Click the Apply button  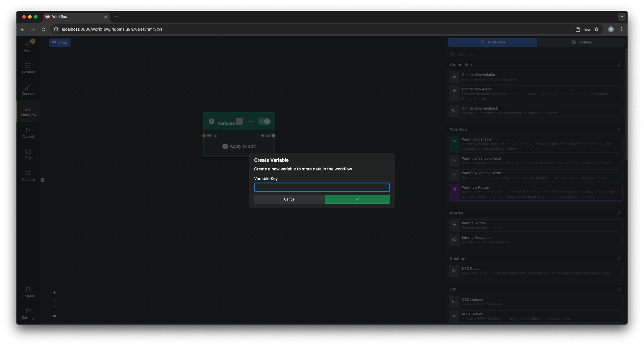pos(59,43)
